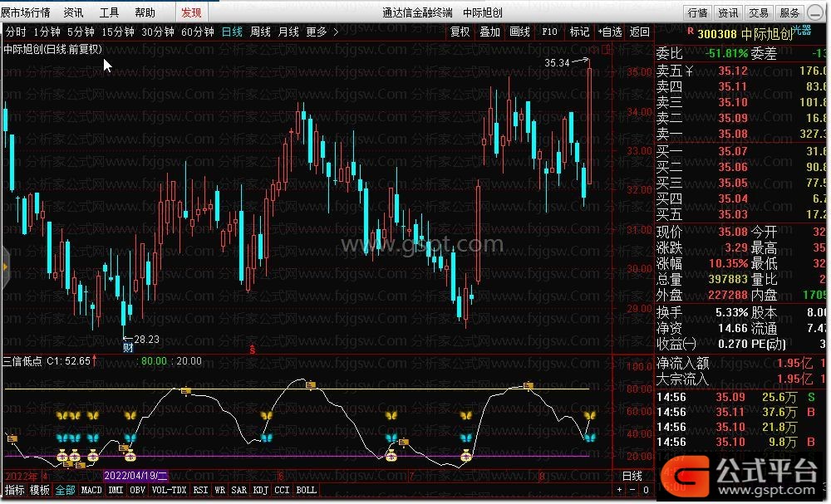The height and width of the screenshot is (504, 831).
Task: Click the - zoom out button at bottom right
Action: click(632, 490)
